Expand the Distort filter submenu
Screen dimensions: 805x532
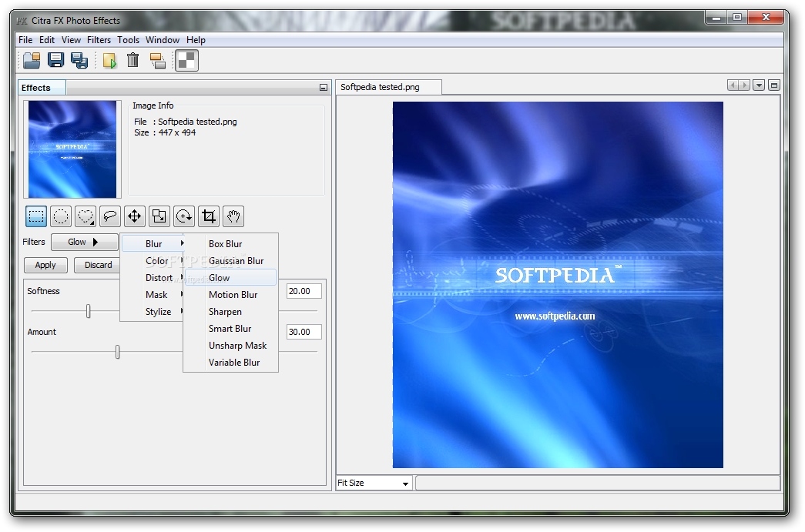[x=153, y=277]
